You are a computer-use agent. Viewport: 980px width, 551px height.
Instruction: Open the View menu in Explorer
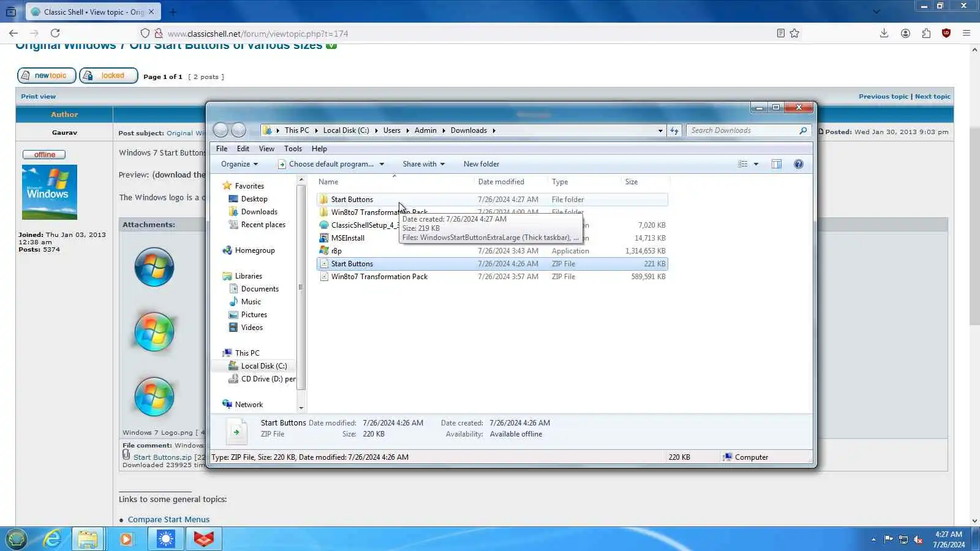(266, 149)
